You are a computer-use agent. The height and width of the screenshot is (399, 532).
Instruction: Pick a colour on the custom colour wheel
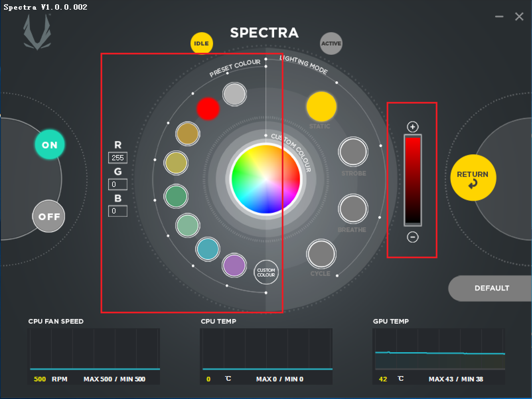click(x=266, y=180)
